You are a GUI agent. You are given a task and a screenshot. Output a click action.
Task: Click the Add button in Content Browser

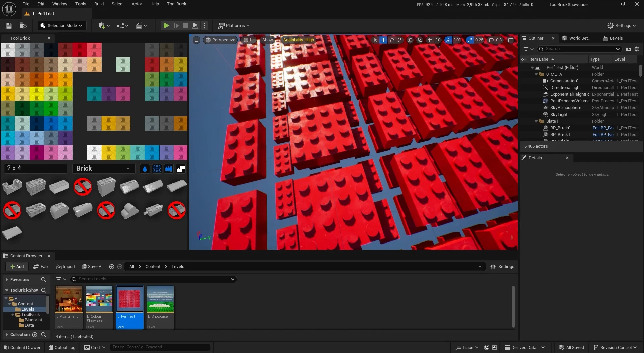[17, 267]
